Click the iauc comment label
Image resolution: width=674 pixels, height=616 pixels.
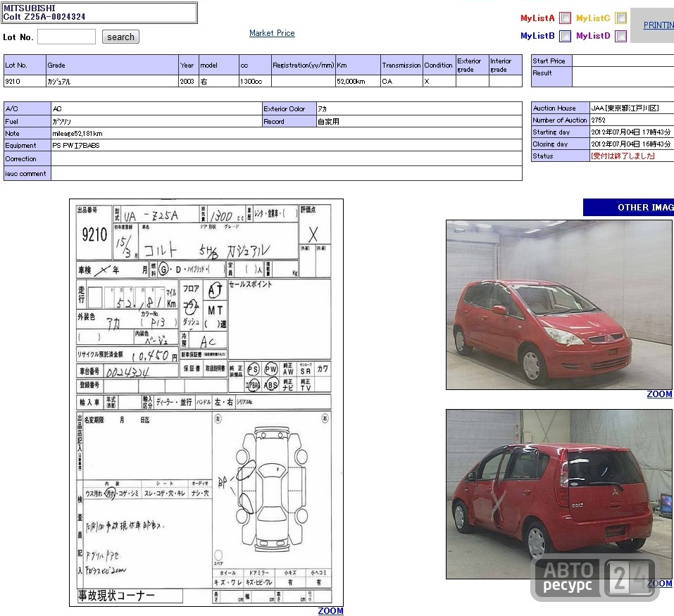tap(25, 174)
